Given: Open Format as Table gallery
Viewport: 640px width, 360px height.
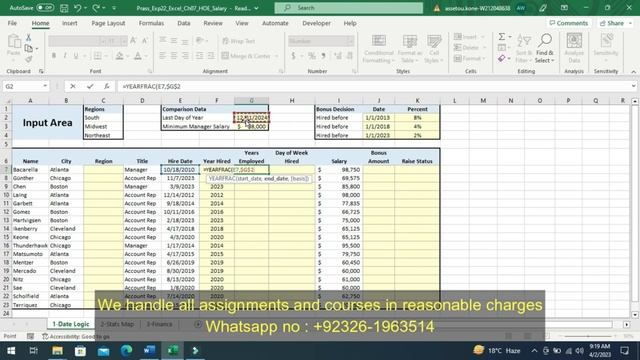Looking at the screenshot, I should [x=409, y=49].
